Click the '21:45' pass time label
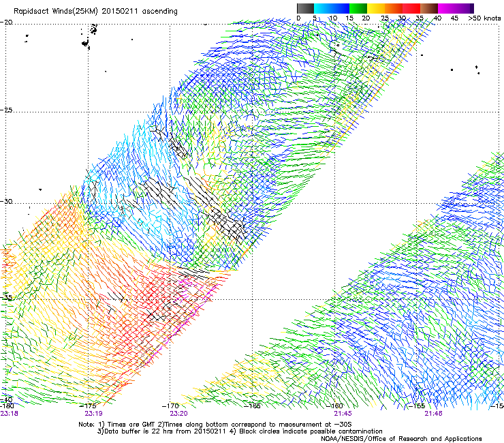The height and width of the screenshot is (443, 504). coord(343,414)
